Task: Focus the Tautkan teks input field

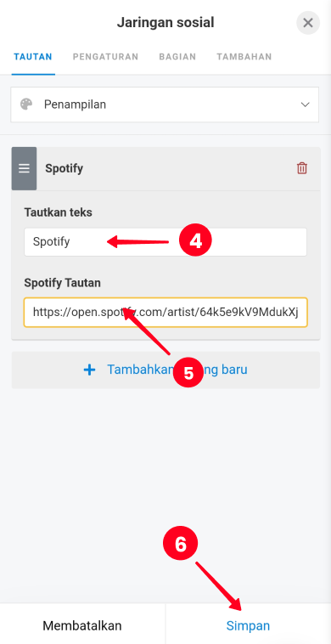Action: 165,242
